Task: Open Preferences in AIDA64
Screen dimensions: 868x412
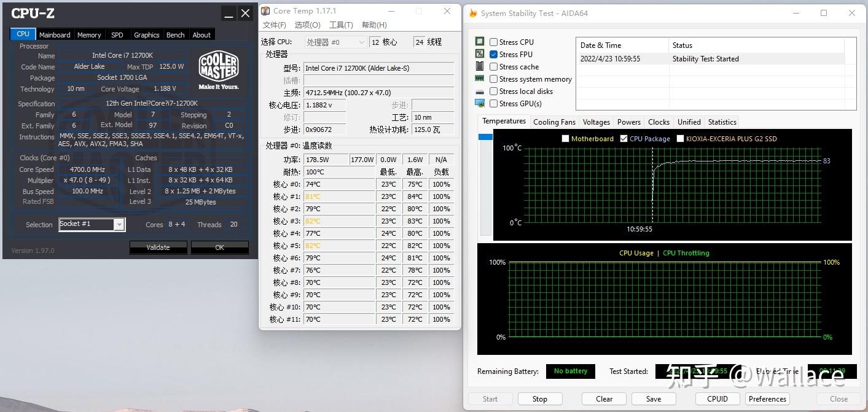Action: click(x=767, y=398)
